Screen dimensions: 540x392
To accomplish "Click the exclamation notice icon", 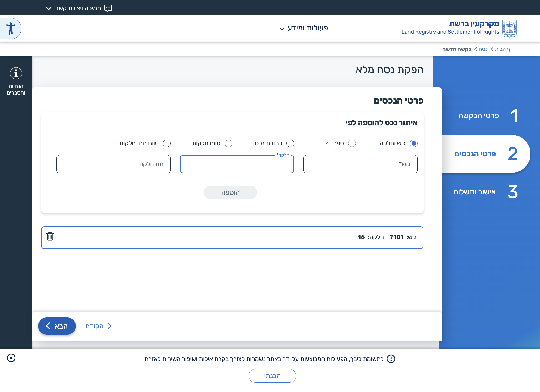I will click(x=391, y=359).
